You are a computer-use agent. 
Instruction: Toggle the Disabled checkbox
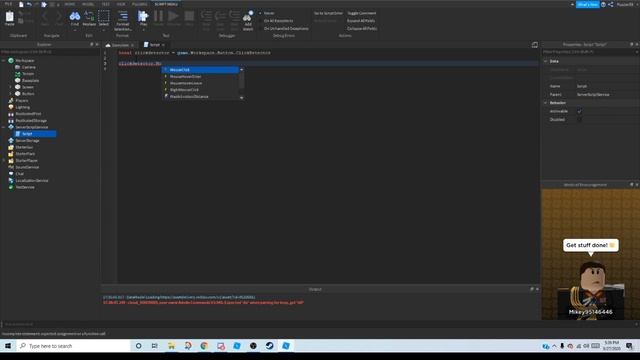(579, 120)
